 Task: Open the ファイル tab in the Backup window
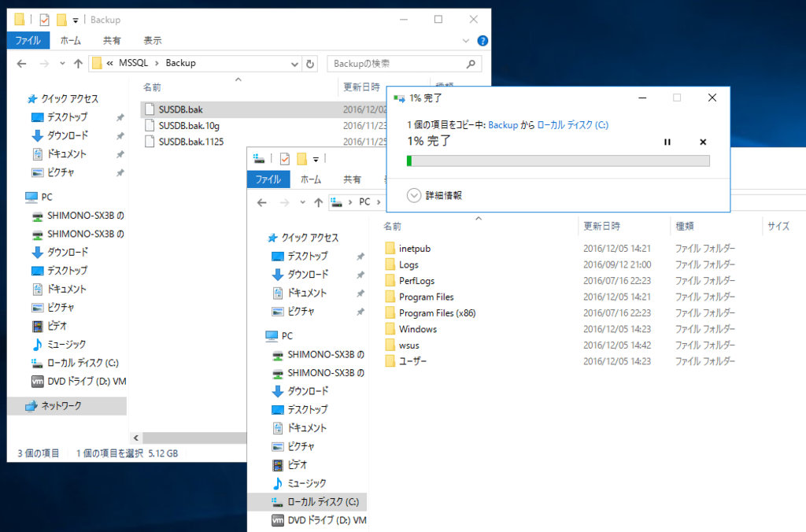coord(28,40)
